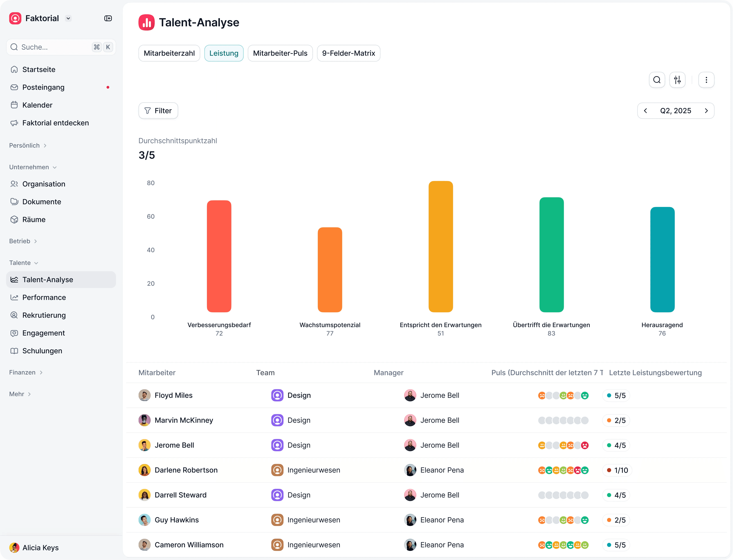733x560 pixels.
Task: Collapse the Unternehmen section
Action: click(x=33, y=167)
